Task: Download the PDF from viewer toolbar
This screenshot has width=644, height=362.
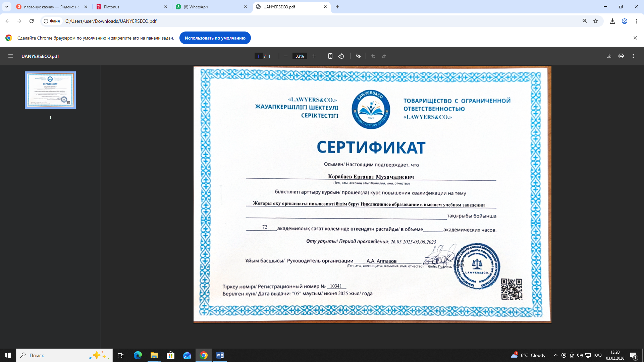Action: click(609, 56)
